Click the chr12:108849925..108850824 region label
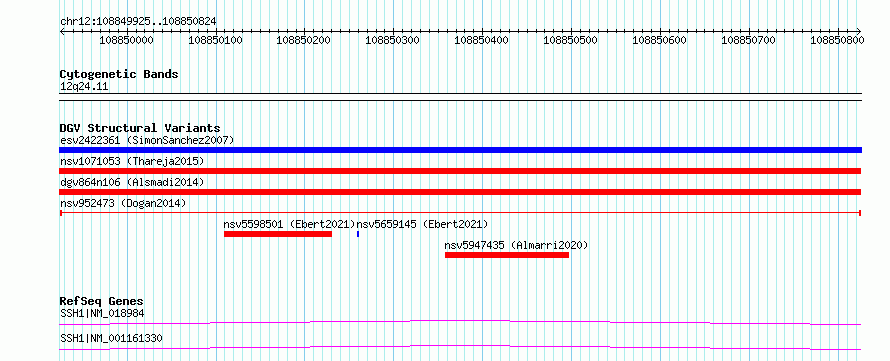Image resolution: width=890 pixels, height=361 pixels. pos(138,22)
